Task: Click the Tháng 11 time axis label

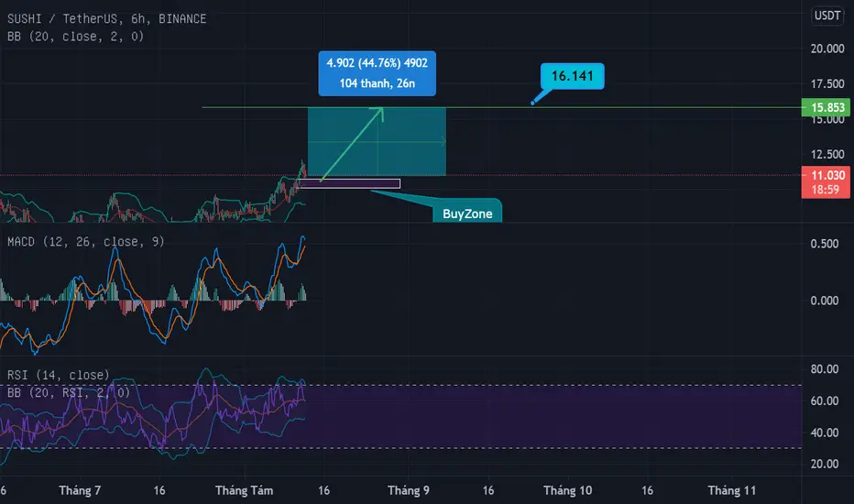Action: tap(731, 490)
